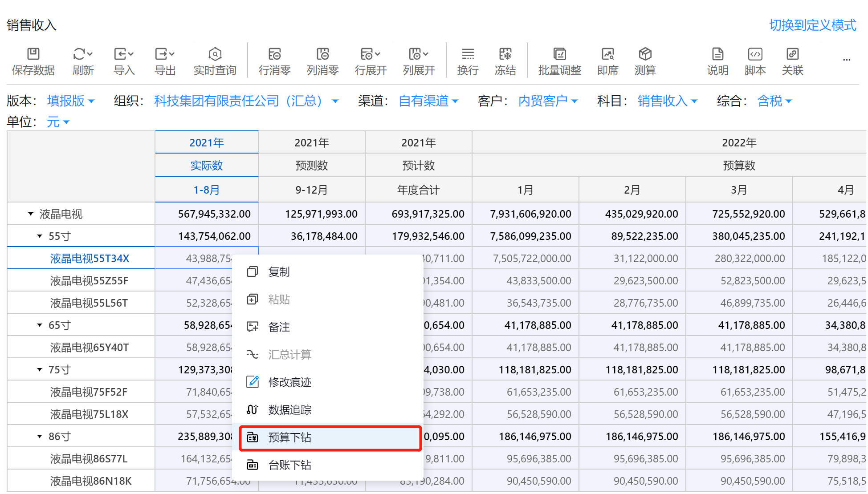Open Real-time Query (实时查询) tool
Screen dimensions: 868x494
pos(215,54)
